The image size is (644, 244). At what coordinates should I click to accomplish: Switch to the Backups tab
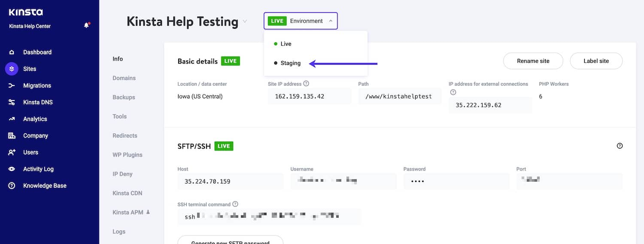[x=124, y=97]
